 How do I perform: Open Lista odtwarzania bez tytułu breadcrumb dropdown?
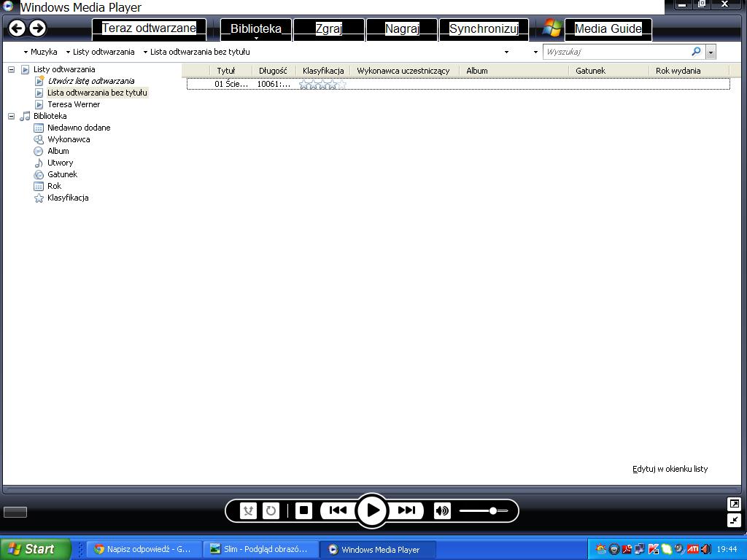(x=145, y=52)
